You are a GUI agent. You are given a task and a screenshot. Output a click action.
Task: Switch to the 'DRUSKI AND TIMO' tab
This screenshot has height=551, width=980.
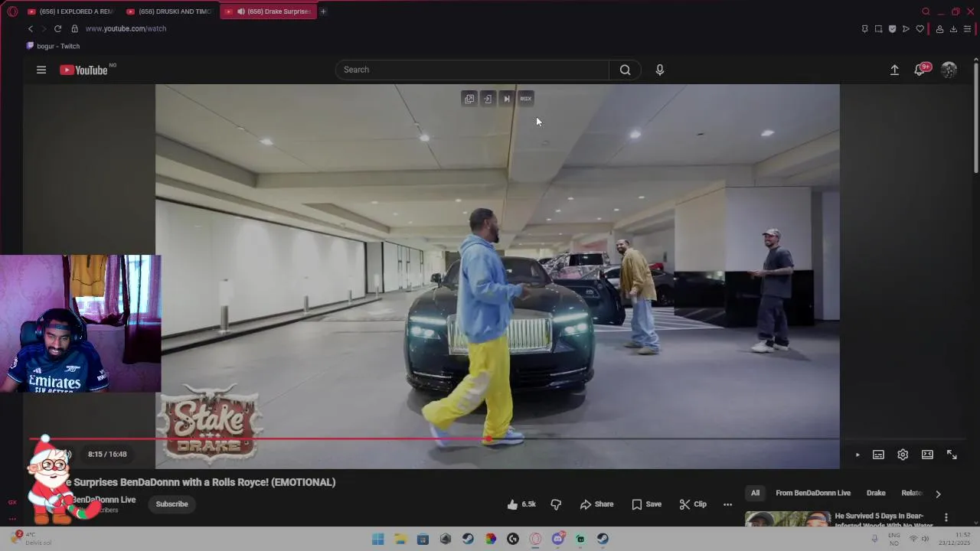point(169,11)
